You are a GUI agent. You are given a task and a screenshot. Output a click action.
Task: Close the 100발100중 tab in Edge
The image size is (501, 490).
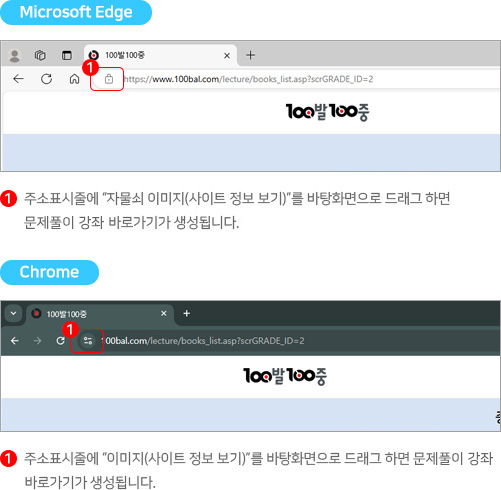(227, 55)
